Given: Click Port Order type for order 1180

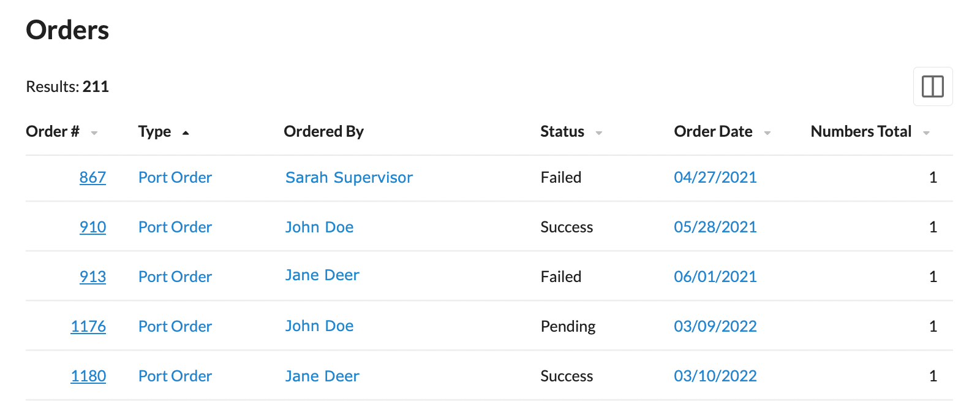Looking at the screenshot, I should 175,376.
